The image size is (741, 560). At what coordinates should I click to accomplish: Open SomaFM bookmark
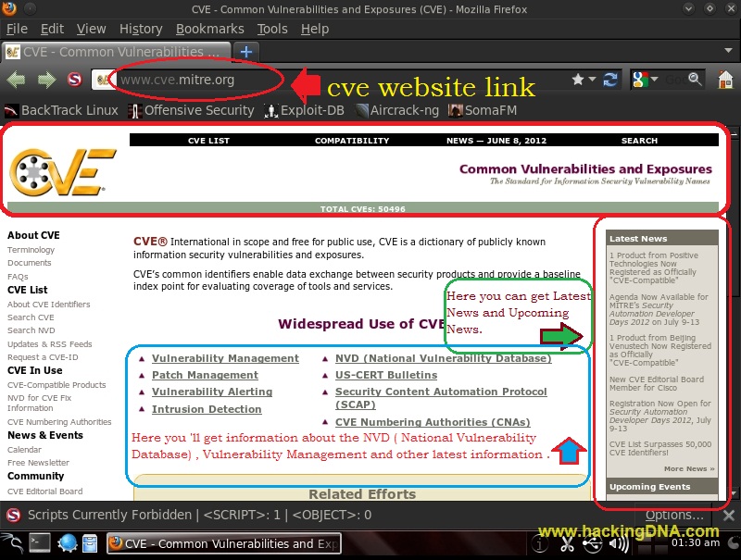tap(483, 110)
